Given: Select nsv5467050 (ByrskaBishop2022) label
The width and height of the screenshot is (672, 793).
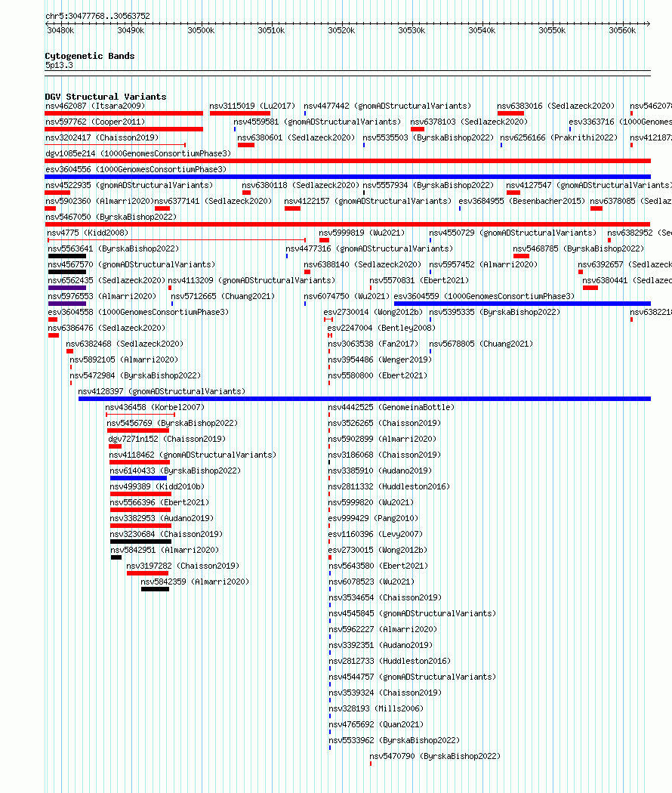Looking at the screenshot, I should click(111, 217).
